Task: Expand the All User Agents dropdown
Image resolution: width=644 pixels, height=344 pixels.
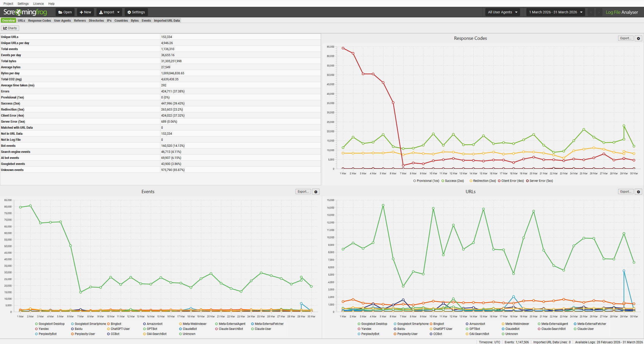Action: [502, 12]
